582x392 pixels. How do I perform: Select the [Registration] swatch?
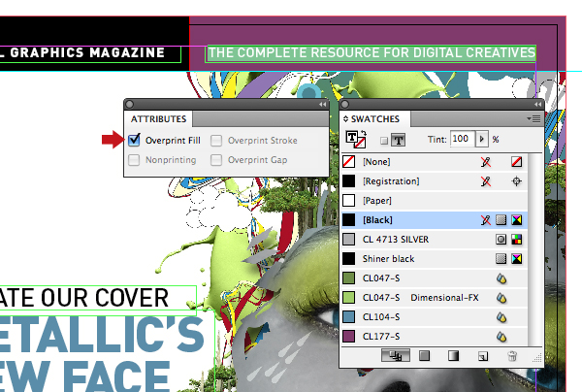[435, 181]
